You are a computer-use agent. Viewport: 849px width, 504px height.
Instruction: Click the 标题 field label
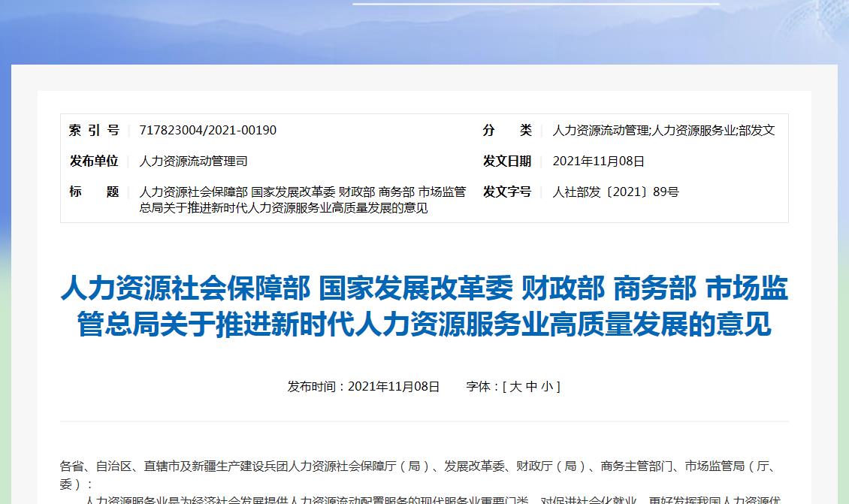[94, 192]
